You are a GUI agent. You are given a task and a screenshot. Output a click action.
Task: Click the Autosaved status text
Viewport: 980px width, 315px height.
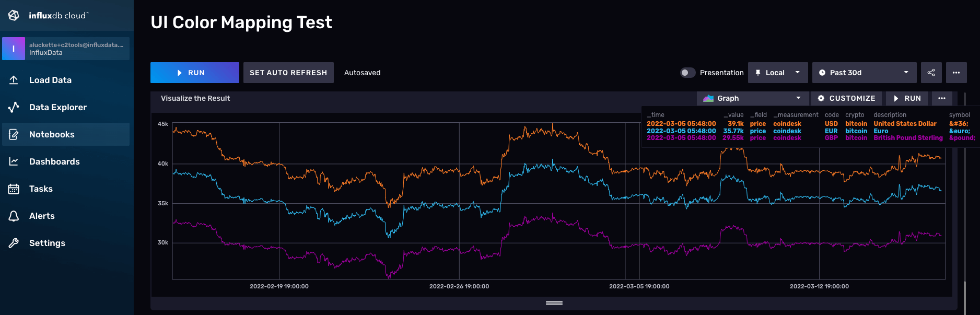coord(363,73)
